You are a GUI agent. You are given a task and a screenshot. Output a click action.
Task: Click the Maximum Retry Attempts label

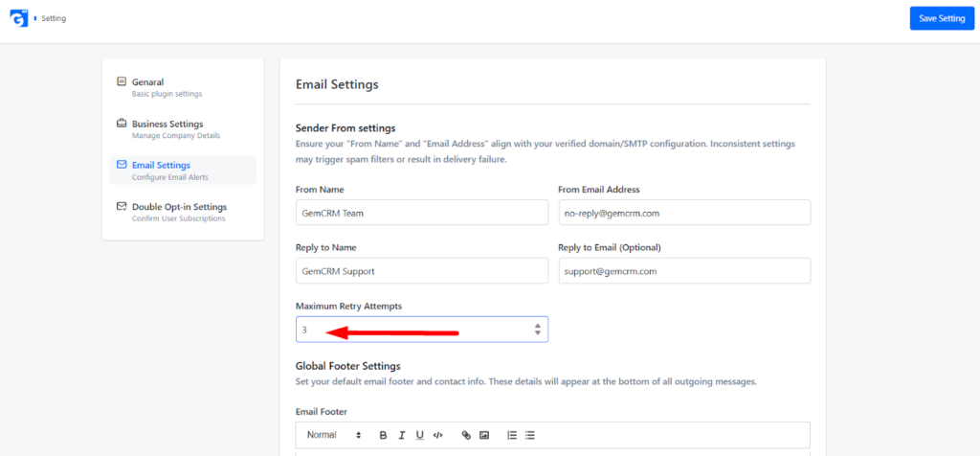[x=348, y=307]
